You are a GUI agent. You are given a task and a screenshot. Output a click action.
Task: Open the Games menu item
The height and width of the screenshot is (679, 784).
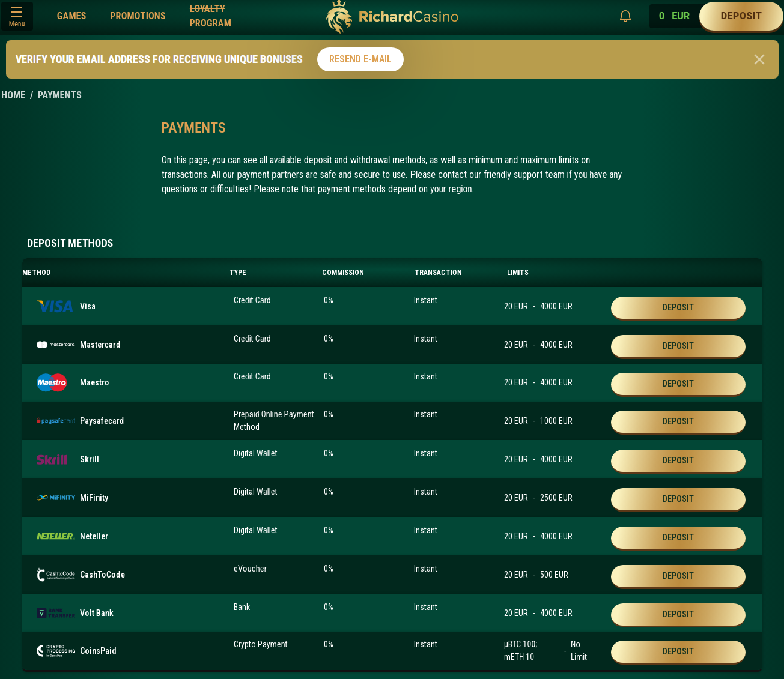(x=71, y=16)
